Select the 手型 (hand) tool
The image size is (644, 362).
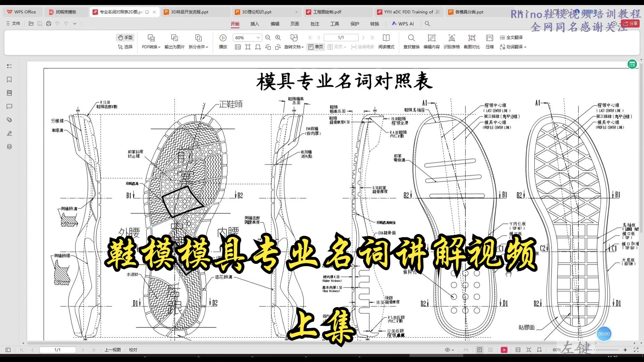pyautogui.click(x=125, y=37)
